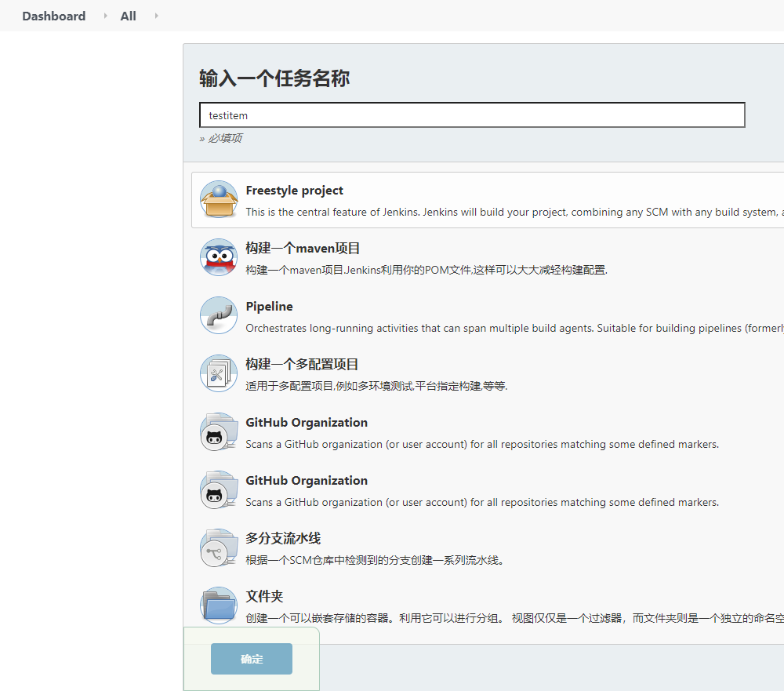
Task: Click the first GitHub Organization octocat icon
Action: tap(219, 432)
